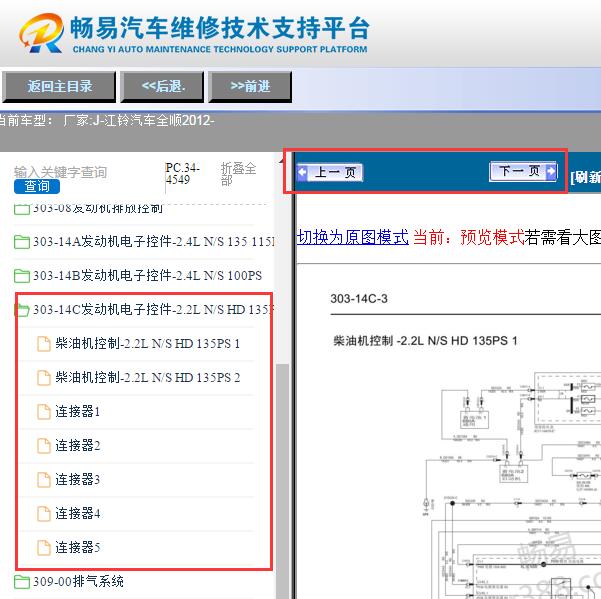The image size is (601, 599).
Task: Click the PC.34-4549 text
Action: pyautogui.click(x=182, y=174)
